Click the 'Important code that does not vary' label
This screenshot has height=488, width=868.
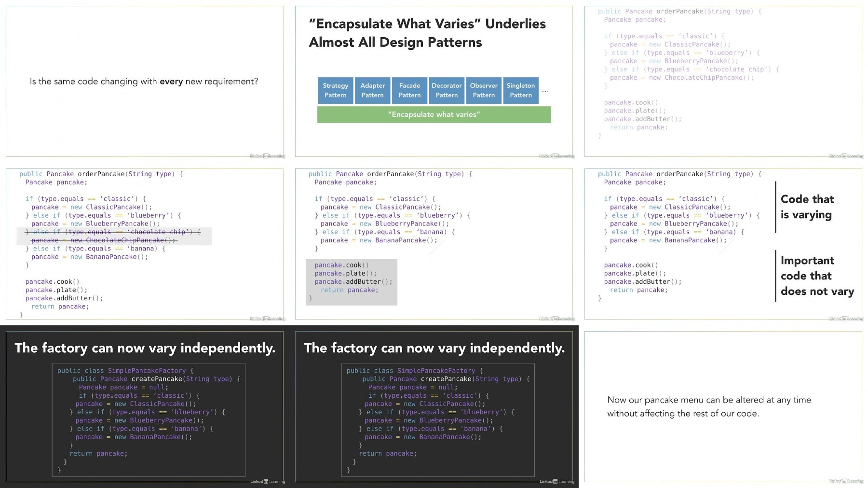[817, 276]
